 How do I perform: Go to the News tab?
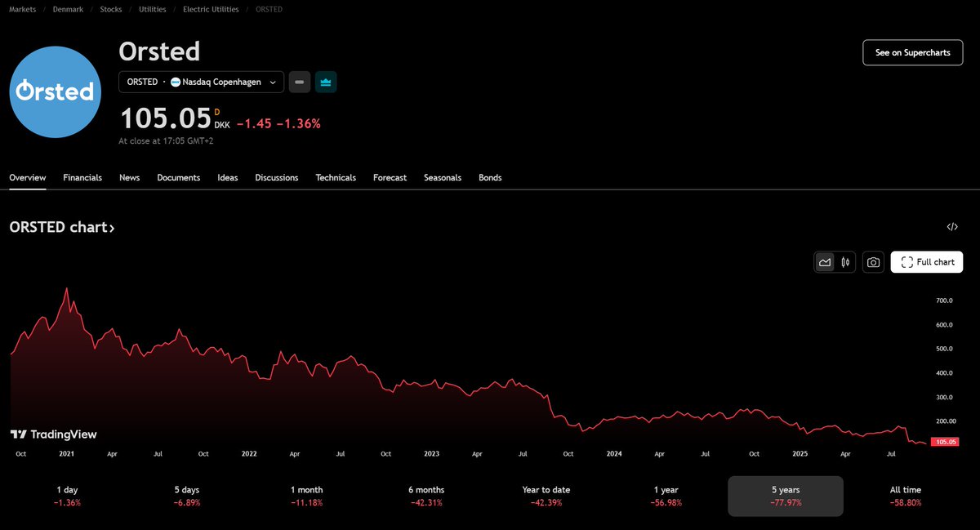pos(129,177)
